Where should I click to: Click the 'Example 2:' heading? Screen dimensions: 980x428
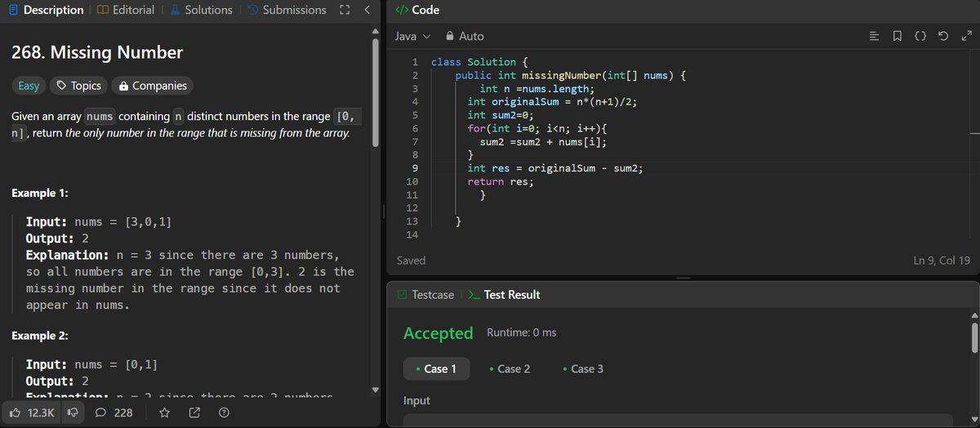click(x=40, y=336)
